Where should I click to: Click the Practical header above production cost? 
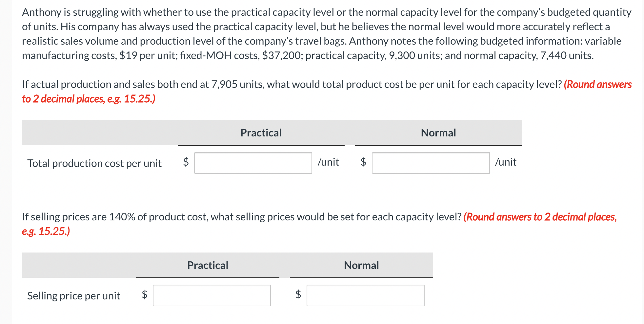(x=261, y=133)
